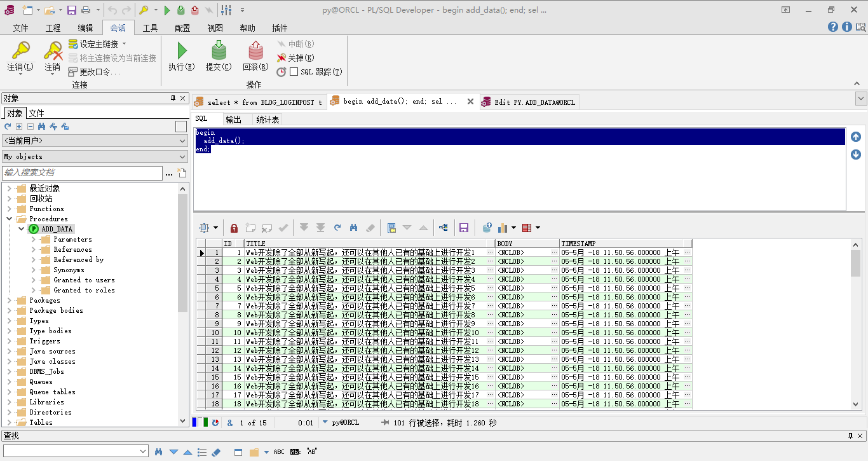Open the 文件 menu tab
The image size is (868, 461).
coord(21,28)
